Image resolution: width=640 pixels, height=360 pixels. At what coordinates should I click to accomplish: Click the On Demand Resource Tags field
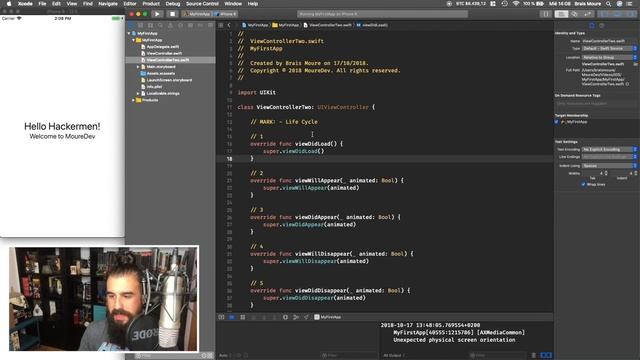596,104
